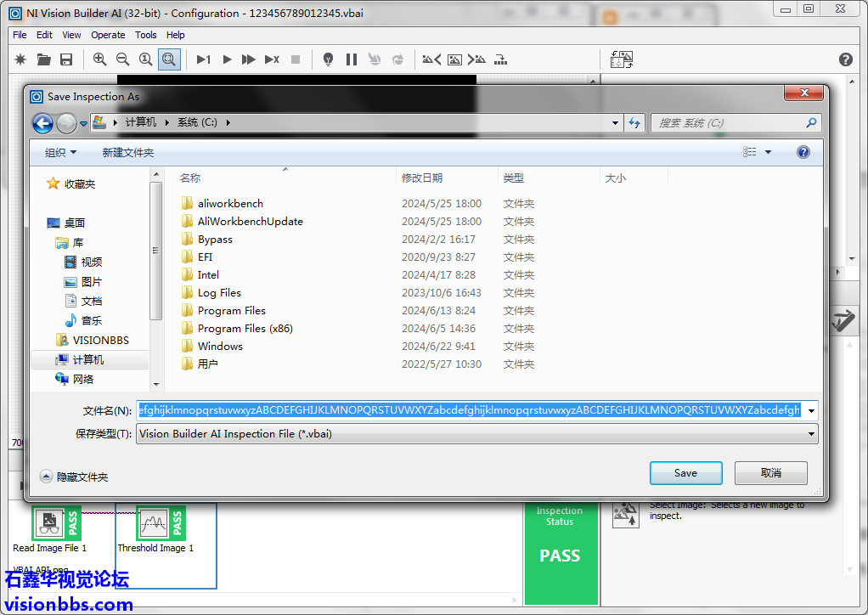Click the Save floppy disk toolbar icon
This screenshot has height=615, width=868.
(x=66, y=59)
